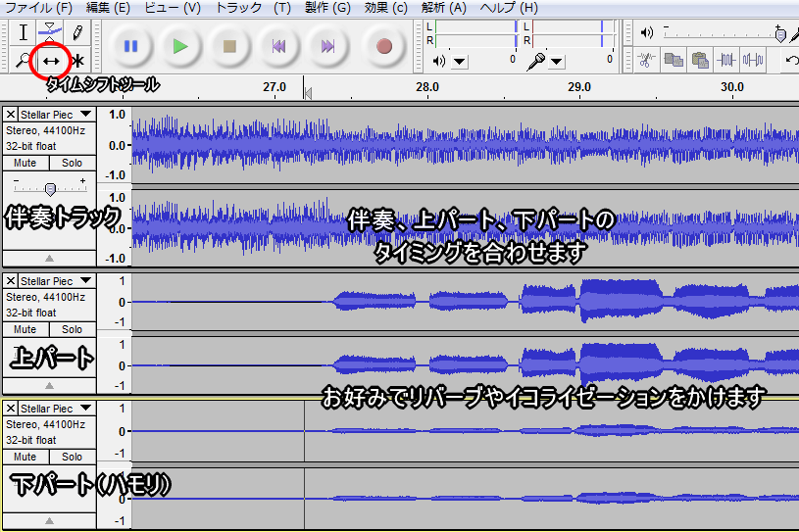Close the top track with its X
Viewport: 799px width, 532px height.
click(11, 115)
